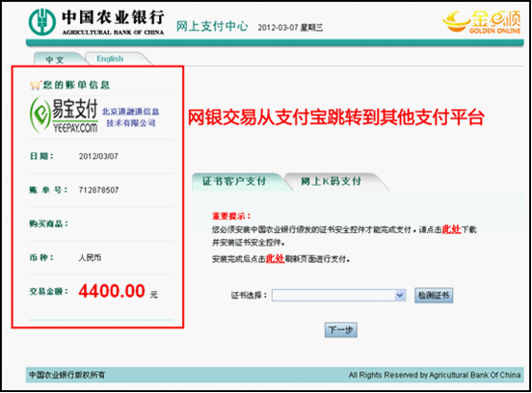Click the YeePay green logo icon
Screen dimensions: 532x393
point(40,115)
